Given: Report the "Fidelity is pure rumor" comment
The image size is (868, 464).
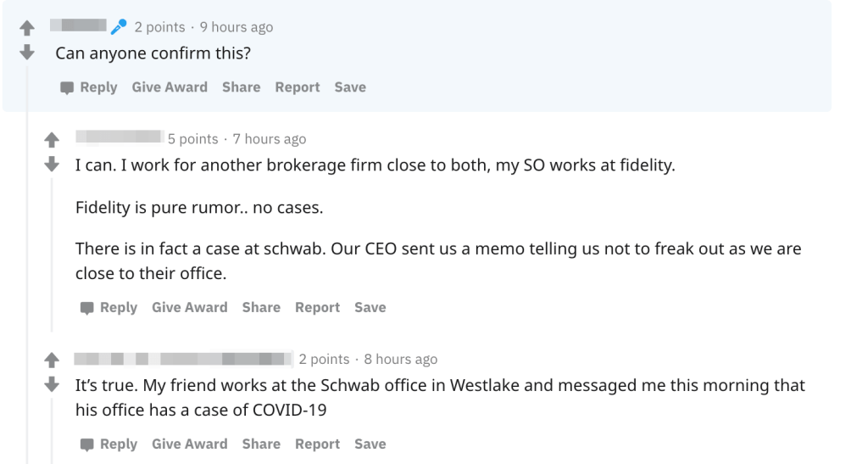Looking at the screenshot, I should pos(317,308).
